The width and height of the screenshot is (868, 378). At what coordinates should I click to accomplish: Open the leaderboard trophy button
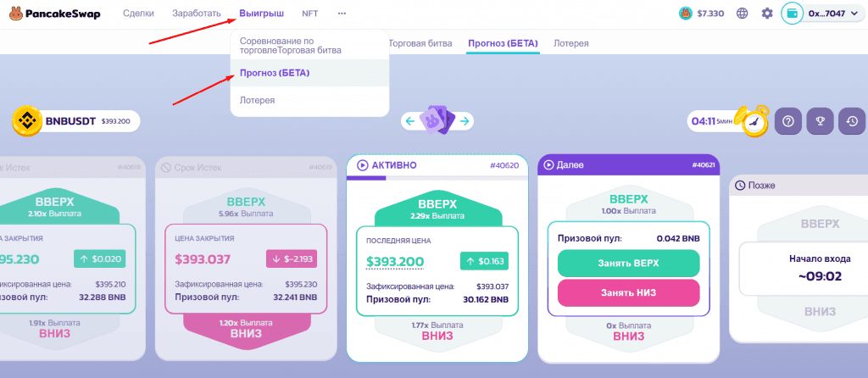[821, 121]
